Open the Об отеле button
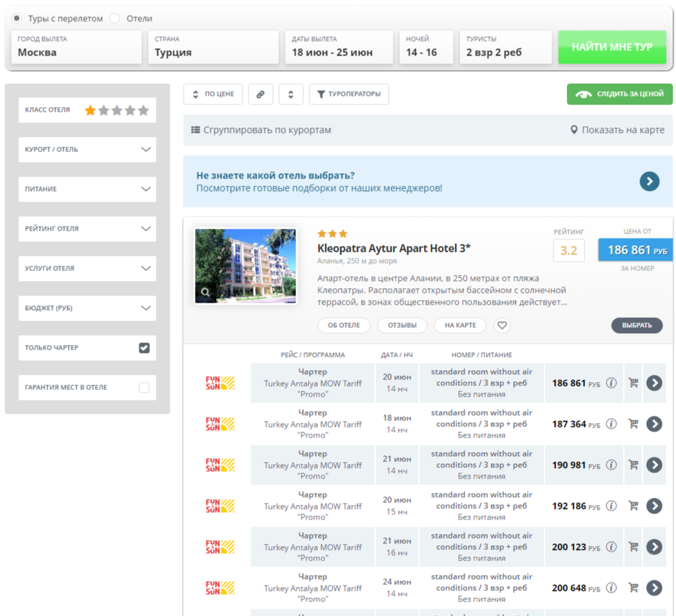This screenshot has height=616, width=676. (344, 325)
